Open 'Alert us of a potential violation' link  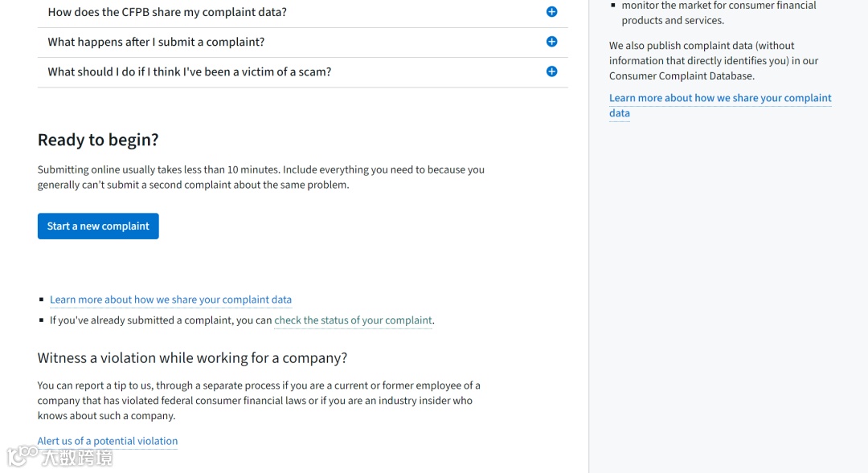pyautogui.click(x=108, y=441)
